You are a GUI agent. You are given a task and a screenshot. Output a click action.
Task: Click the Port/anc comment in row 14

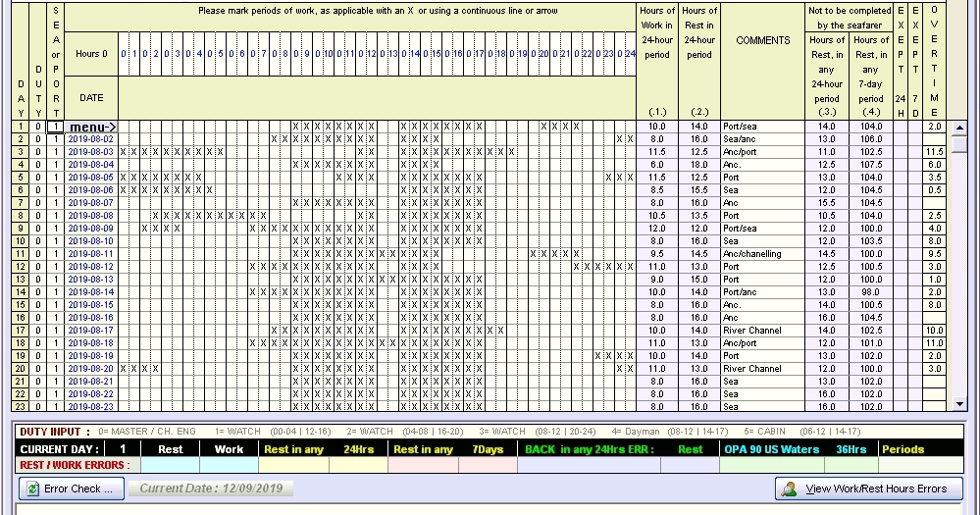coord(763,292)
